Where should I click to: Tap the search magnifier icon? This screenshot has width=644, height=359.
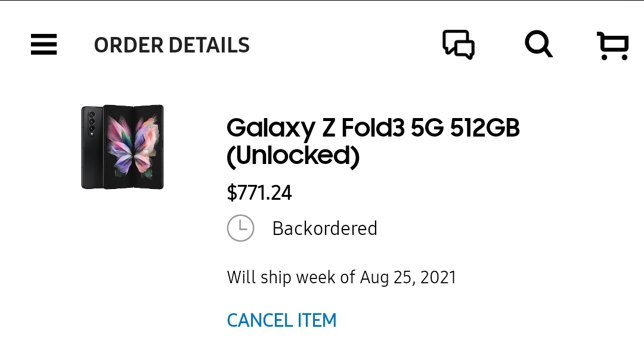[x=538, y=44]
